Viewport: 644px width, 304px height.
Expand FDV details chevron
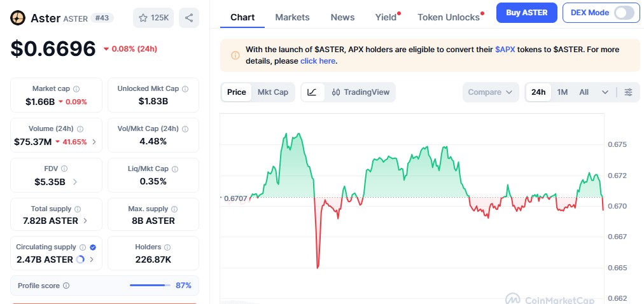[x=74, y=182]
